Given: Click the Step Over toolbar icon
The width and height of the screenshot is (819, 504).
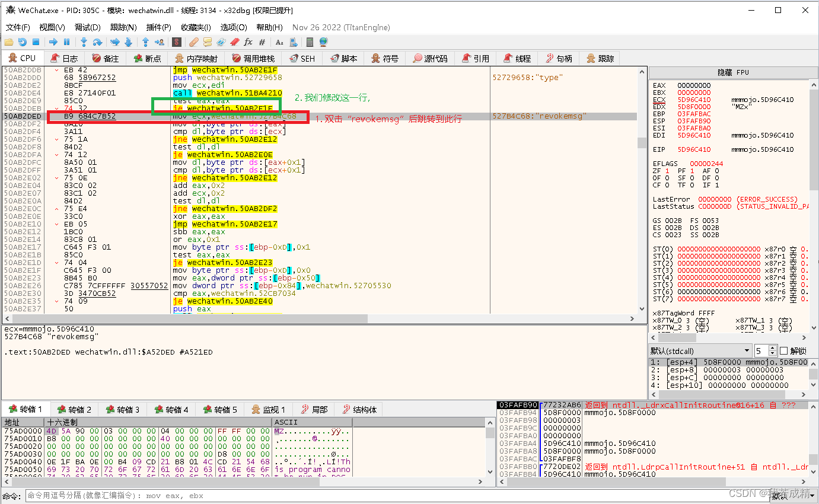Looking at the screenshot, I should (97, 42).
